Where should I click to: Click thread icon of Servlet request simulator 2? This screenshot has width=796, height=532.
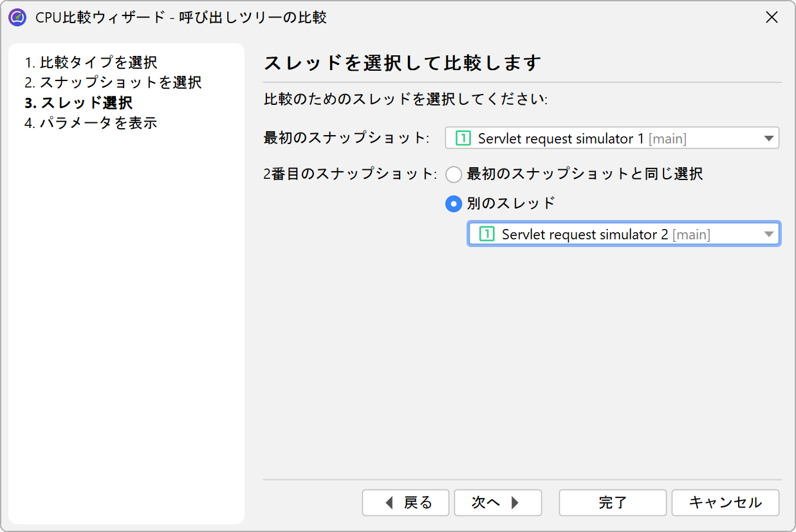487,234
